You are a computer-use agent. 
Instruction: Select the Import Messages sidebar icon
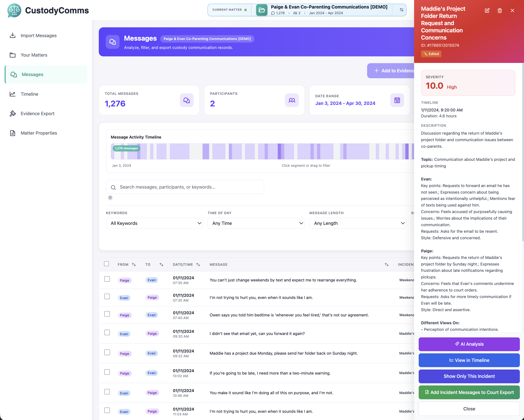click(x=13, y=35)
